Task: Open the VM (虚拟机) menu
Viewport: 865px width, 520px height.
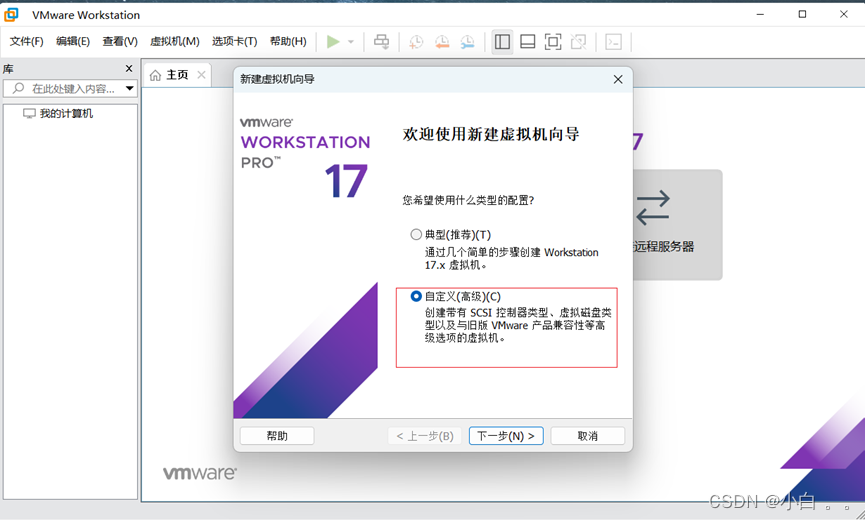Action: 175,42
